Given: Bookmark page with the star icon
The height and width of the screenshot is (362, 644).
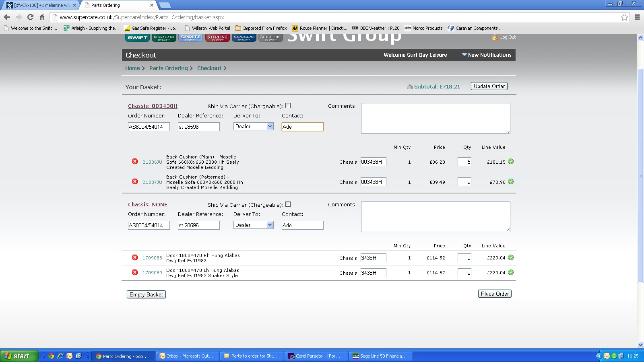Looking at the screenshot, I should pyautogui.click(x=624, y=17).
